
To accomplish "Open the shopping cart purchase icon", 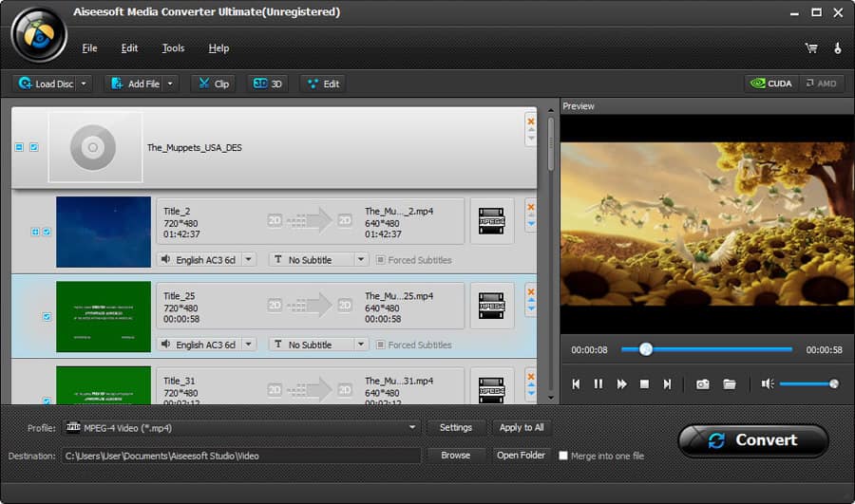I will click(x=811, y=48).
